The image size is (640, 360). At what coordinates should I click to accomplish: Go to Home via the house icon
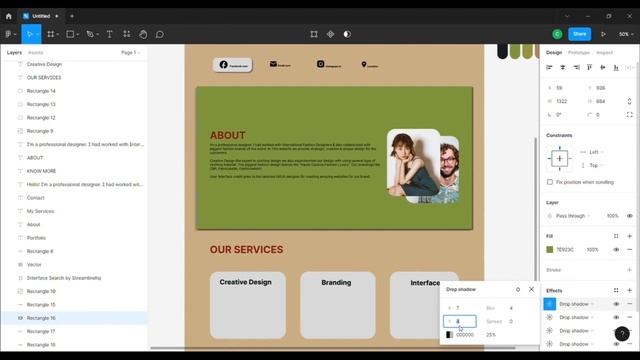[9, 16]
